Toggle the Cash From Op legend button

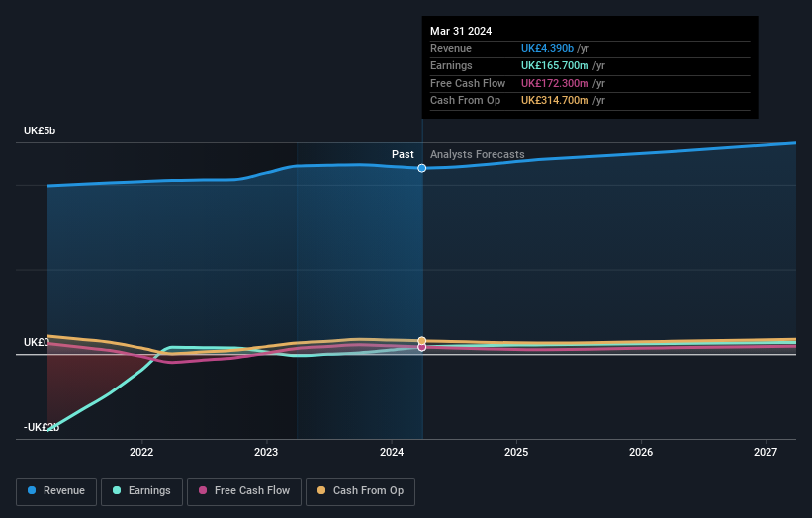pos(360,491)
